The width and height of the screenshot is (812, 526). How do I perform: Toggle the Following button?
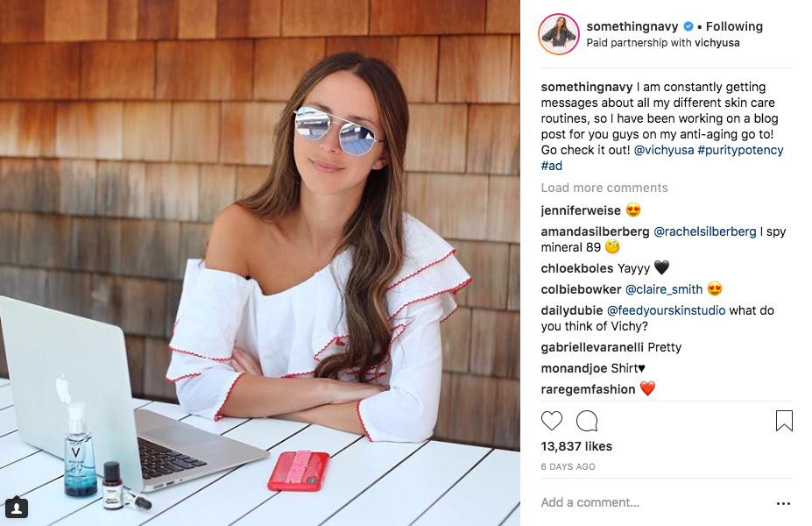[x=734, y=26]
